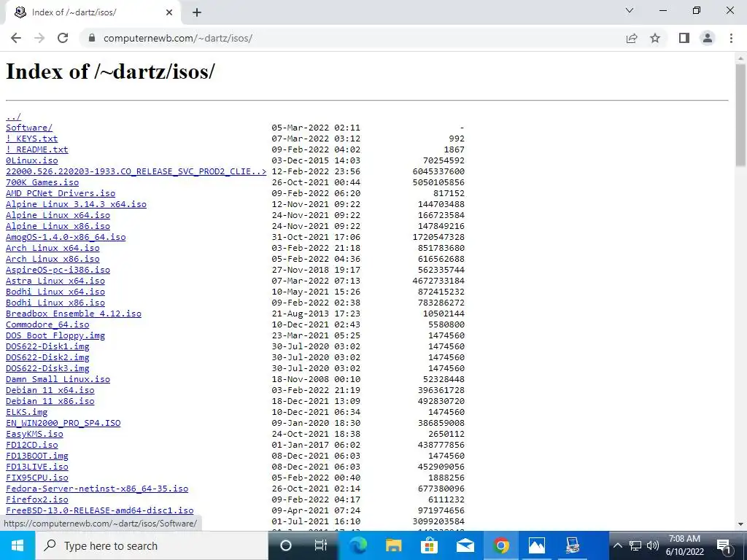Show hidden system tray icons
747x560 pixels.
(617, 545)
